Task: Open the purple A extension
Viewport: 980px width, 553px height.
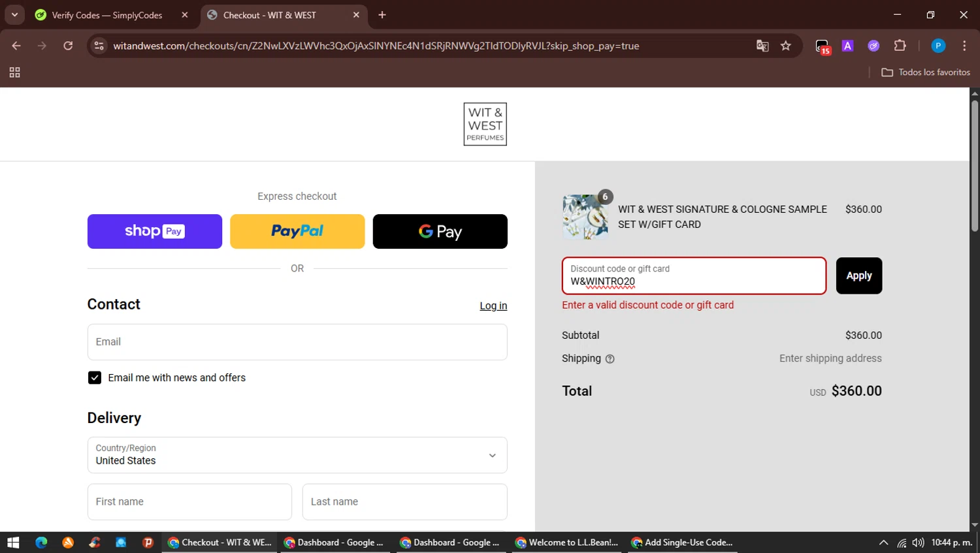Action: click(x=848, y=46)
